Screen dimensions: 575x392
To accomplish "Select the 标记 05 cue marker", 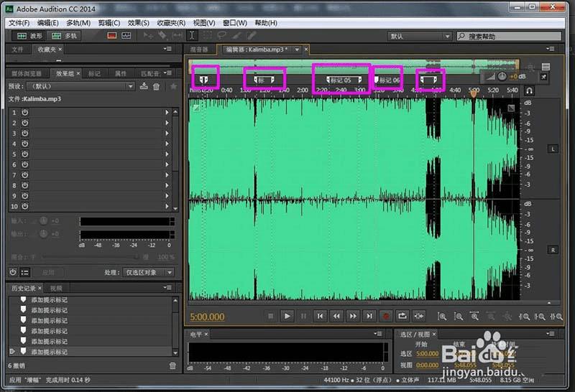I will click(340, 80).
